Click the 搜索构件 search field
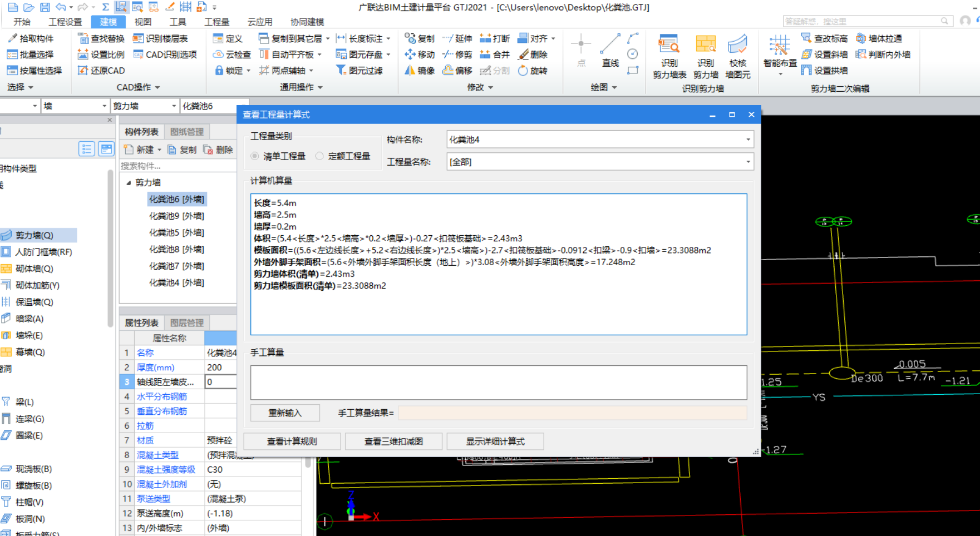The width and height of the screenshot is (980, 536). pyautogui.click(x=178, y=166)
